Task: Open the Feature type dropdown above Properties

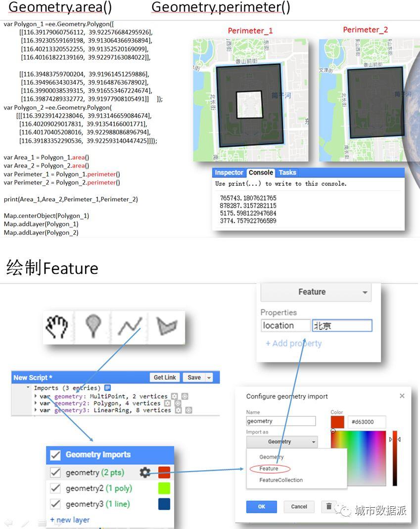Action: (316, 292)
